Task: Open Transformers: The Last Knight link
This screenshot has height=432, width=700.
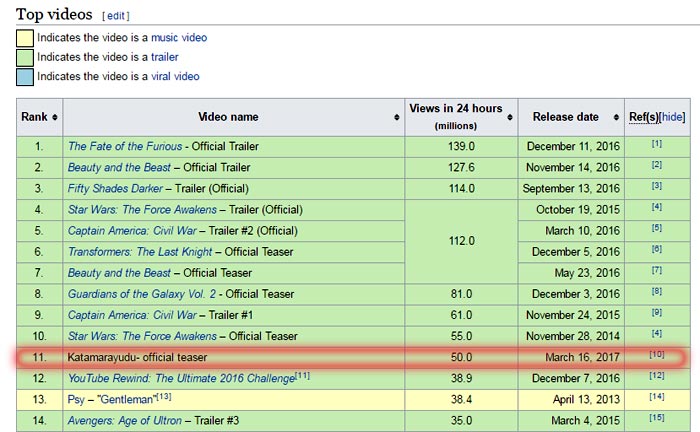Action: point(140,252)
